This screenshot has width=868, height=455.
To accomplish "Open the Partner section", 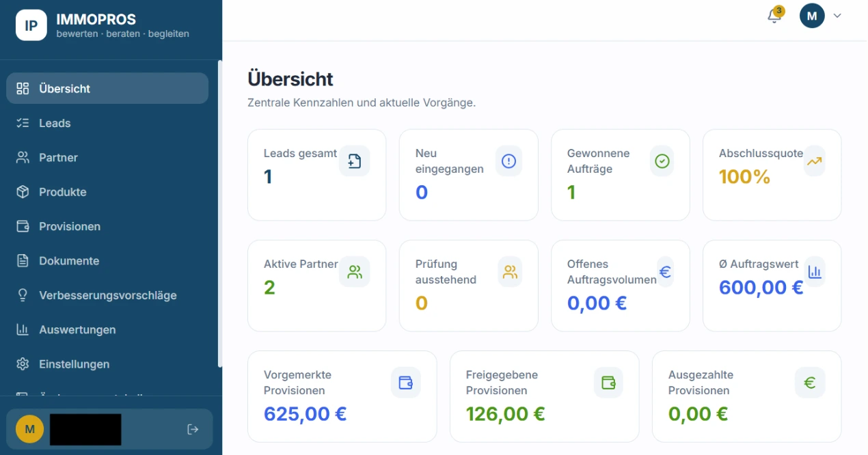I will click(x=107, y=157).
